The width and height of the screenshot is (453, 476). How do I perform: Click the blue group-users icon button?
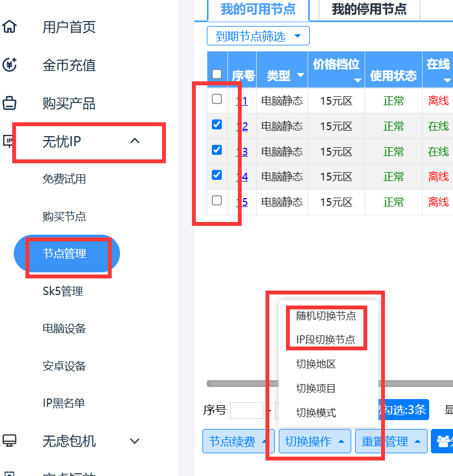point(443,441)
